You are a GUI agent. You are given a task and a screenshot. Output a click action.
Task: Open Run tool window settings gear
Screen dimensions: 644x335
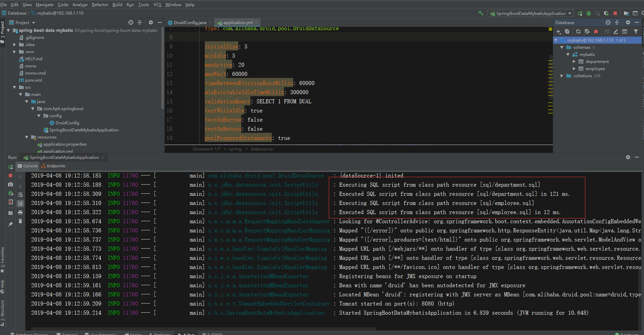[x=628, y=157]
